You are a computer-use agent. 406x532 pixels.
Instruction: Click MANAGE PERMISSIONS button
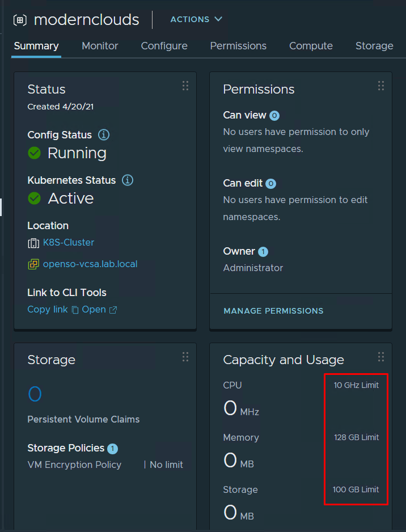point(273,311)
